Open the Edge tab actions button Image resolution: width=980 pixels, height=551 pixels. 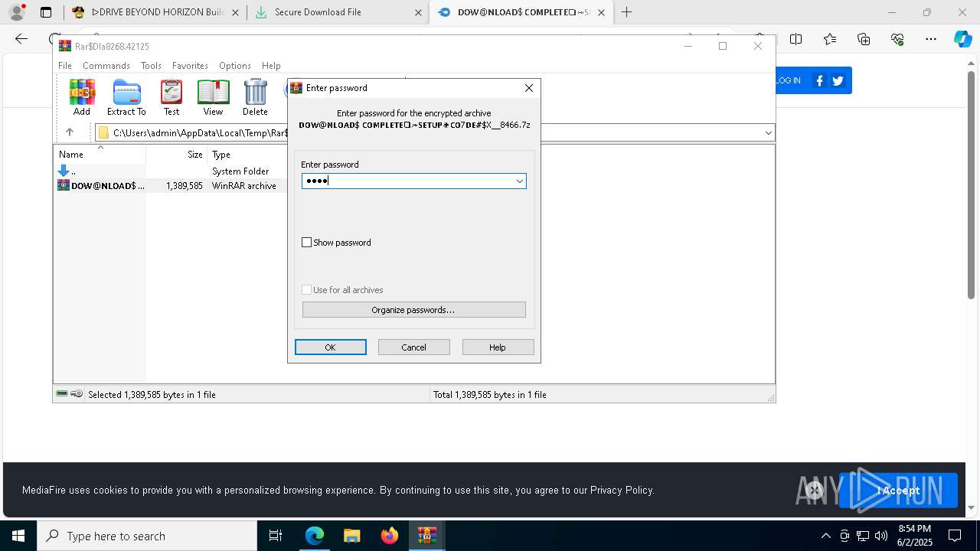46,12
